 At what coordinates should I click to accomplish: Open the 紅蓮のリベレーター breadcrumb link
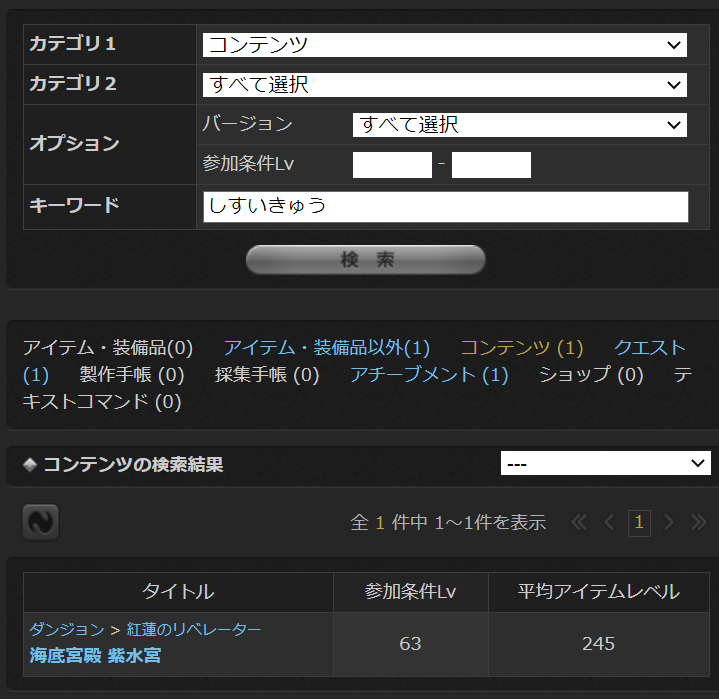[194, 629]
